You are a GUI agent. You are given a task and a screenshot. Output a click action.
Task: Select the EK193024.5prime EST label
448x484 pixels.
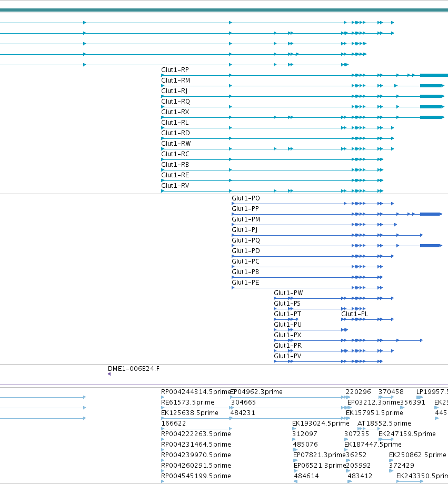321,423
